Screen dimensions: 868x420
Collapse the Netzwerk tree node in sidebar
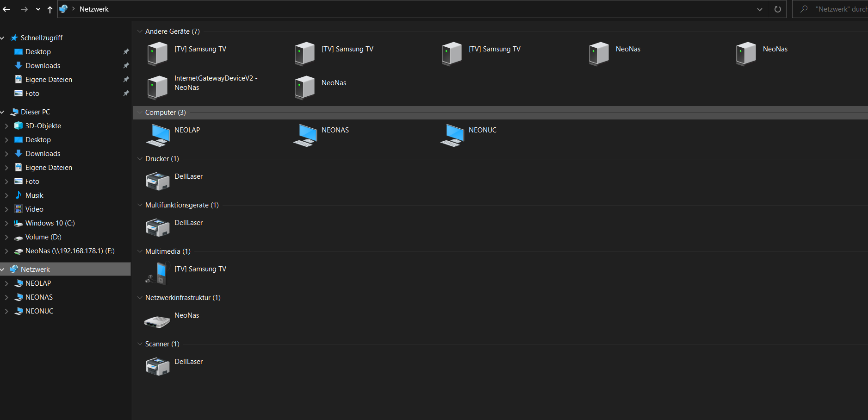[3, 269]
